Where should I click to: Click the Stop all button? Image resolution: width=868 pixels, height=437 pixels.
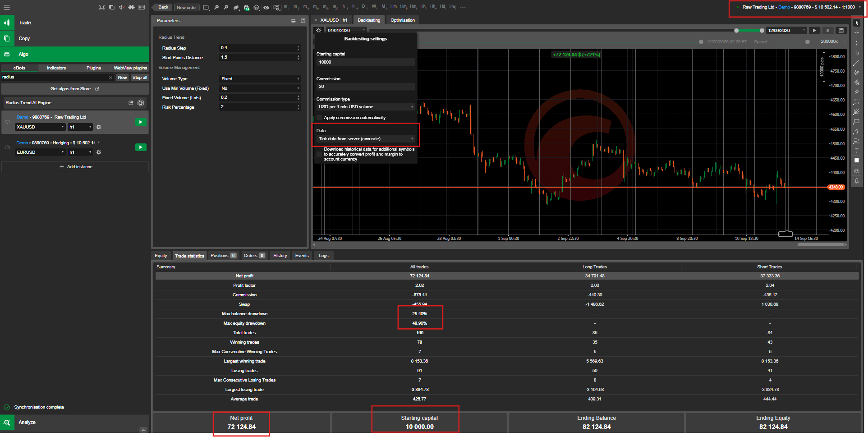click(x=140, y=78)
